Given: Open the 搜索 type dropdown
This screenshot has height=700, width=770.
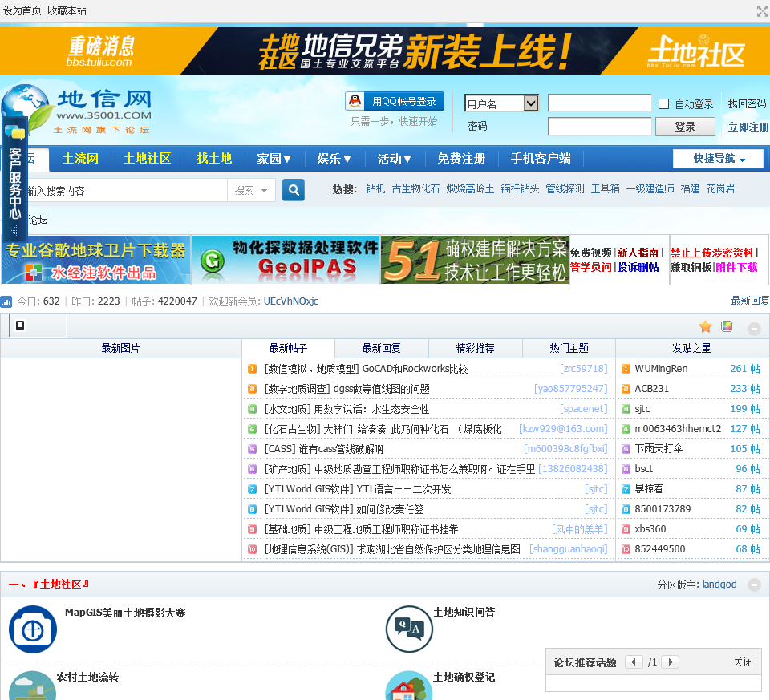Looking at the screenshot, I should coord(251,190).
